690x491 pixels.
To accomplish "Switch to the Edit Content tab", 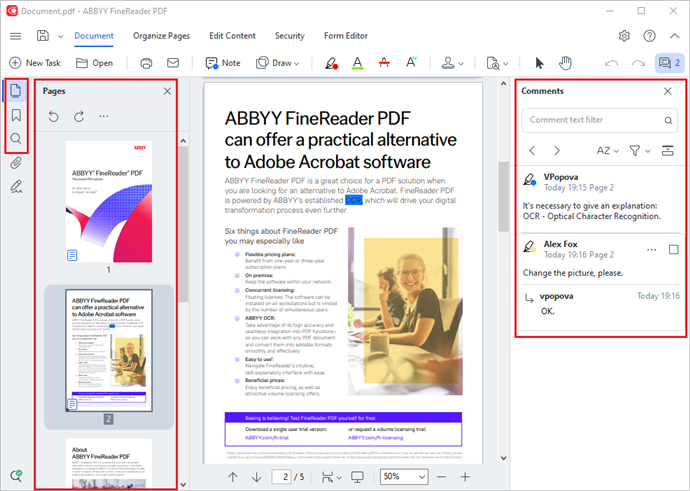I will click(232, 36).
